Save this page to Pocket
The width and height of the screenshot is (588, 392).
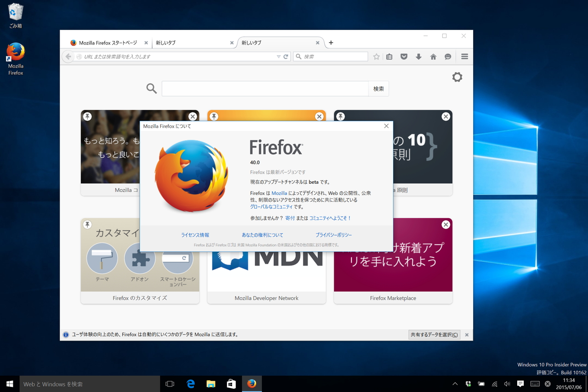point(404,56)
